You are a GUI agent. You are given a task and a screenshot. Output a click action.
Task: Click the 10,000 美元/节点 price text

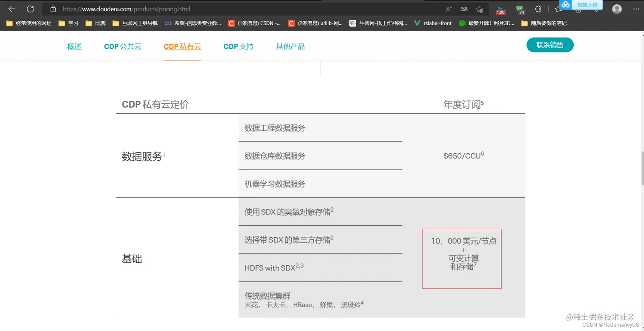(464, 241)
